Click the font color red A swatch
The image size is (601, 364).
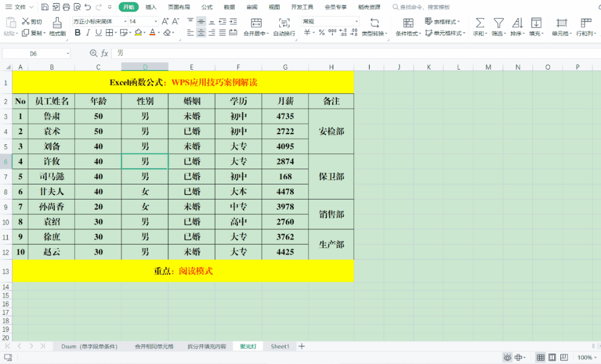(152, 33)
